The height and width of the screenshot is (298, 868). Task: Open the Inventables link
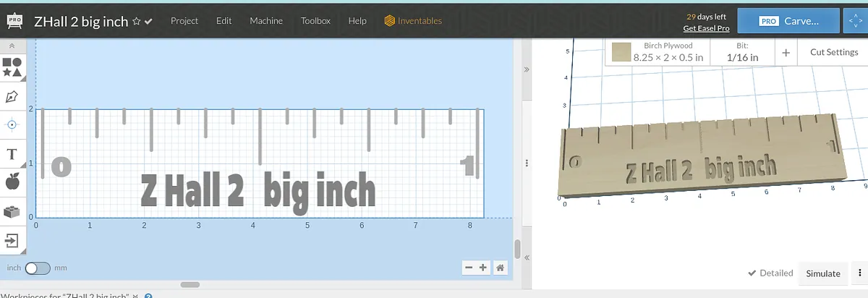(x=413, y=21)
